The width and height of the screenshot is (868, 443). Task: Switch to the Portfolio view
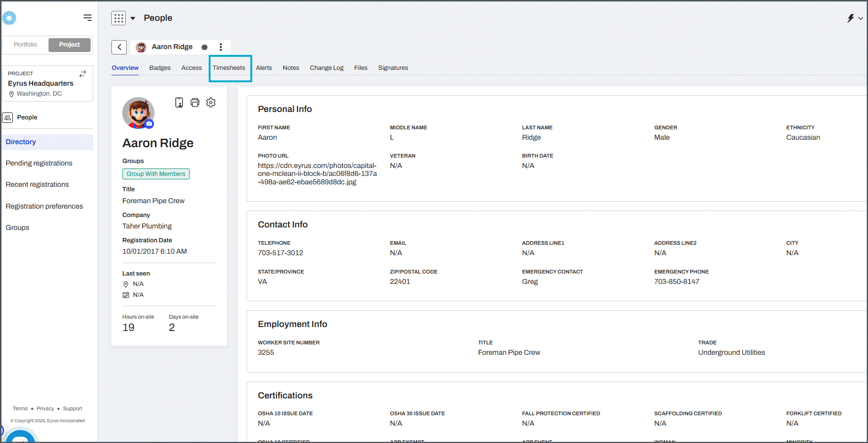pyautogui.click(x=25, y=45)
